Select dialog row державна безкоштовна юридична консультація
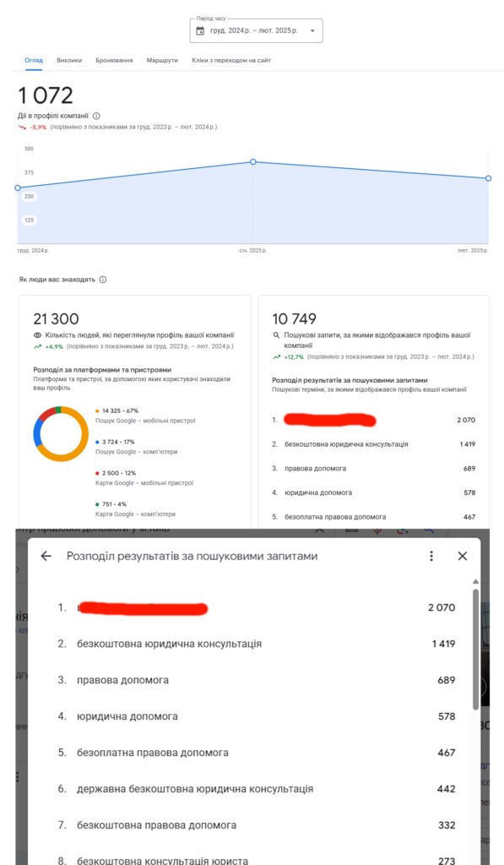This screenshot has height=865, width=504. 257,789
